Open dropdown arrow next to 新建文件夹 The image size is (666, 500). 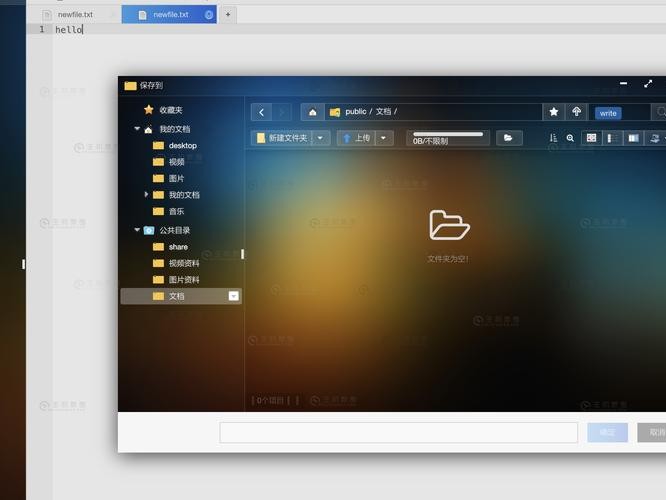(x=321, y=138)
